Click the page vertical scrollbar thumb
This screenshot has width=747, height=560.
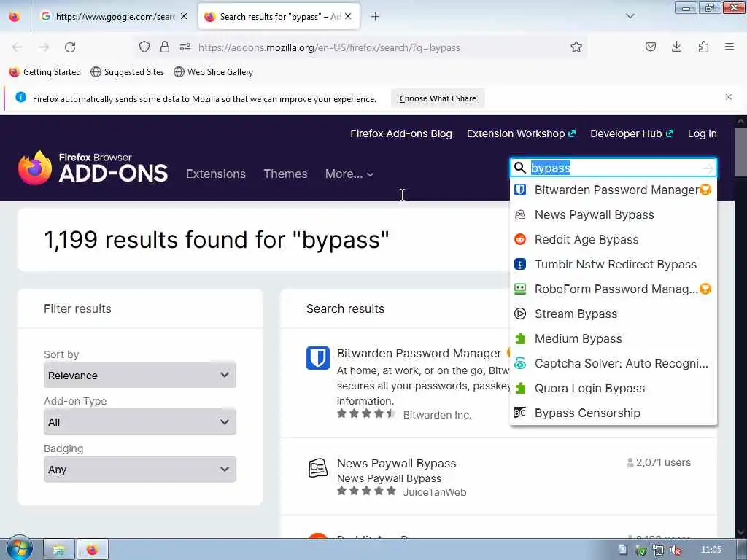click(741, 152)
